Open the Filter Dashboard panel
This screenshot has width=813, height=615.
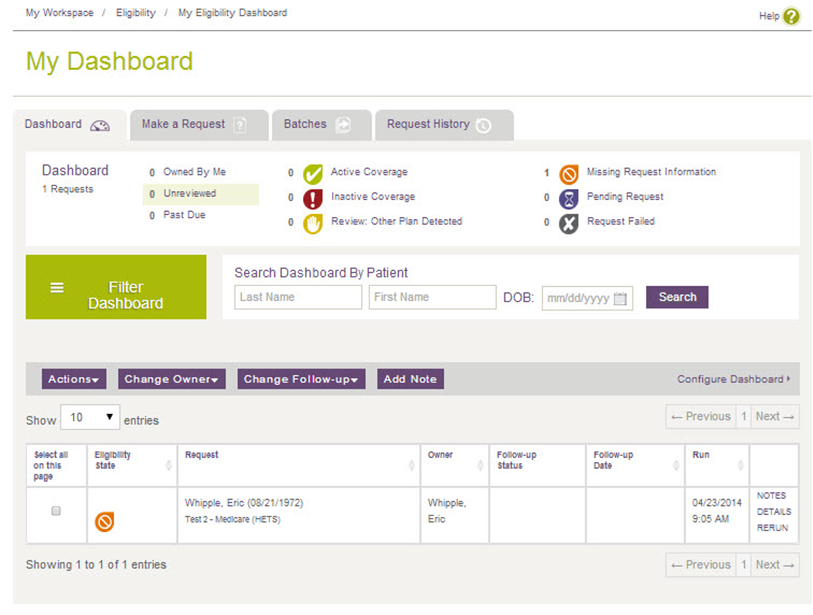coord(116,287)
